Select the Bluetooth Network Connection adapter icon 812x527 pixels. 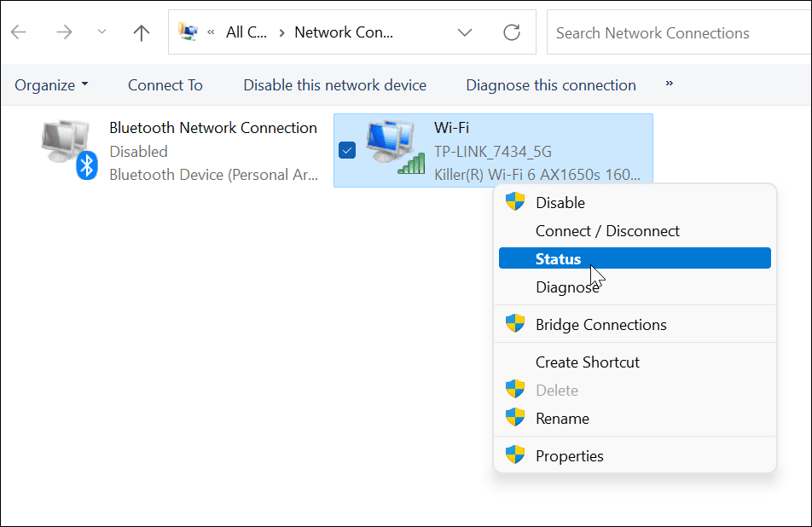(x=60, y=145)
